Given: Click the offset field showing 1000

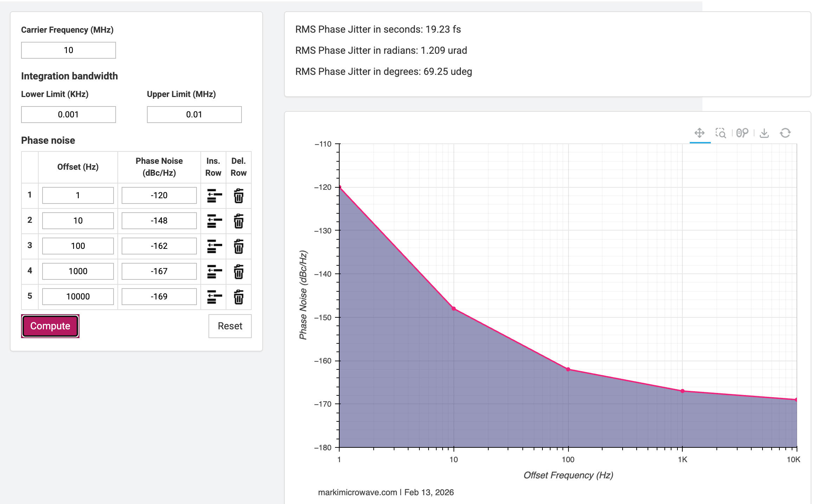Looking at the screenshot, I should pyautogui.click(x=78, y=271).
